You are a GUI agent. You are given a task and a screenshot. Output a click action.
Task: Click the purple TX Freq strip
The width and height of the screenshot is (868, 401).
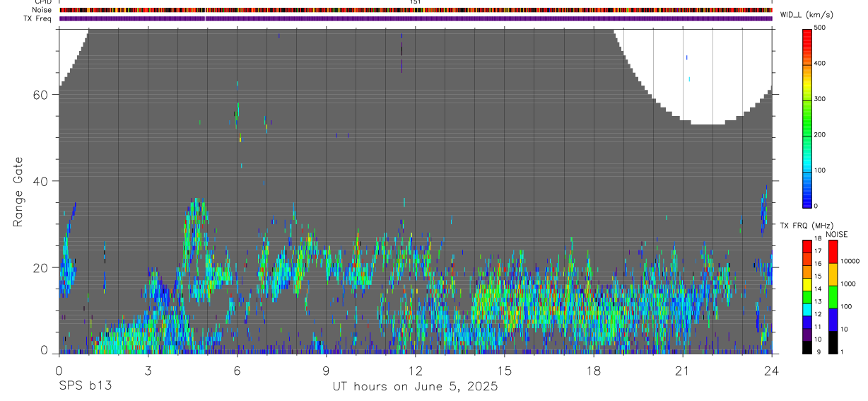[416, 18]
